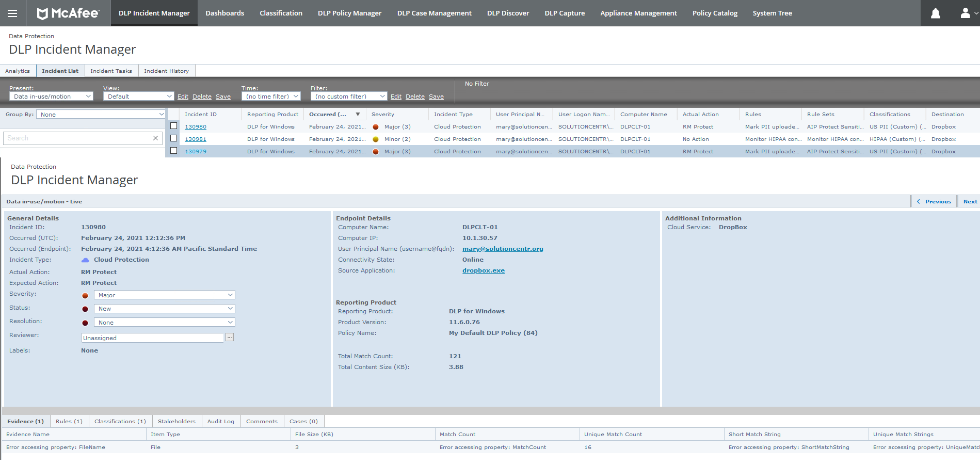The width and height of the screenshot is (980, 464).
Task: Open the Group By dropdown
Action: pyautogui.click(x=101, y=115)
